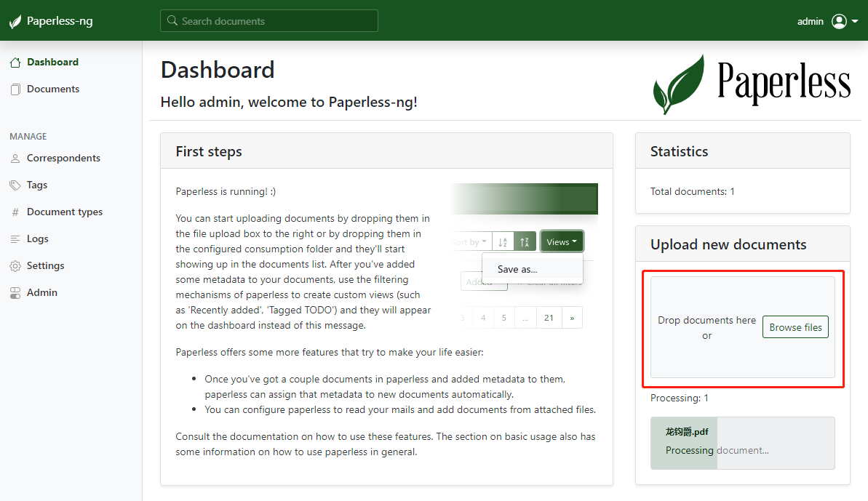Click the 'Paperless is running! :)' text

[x=226, y=191]
